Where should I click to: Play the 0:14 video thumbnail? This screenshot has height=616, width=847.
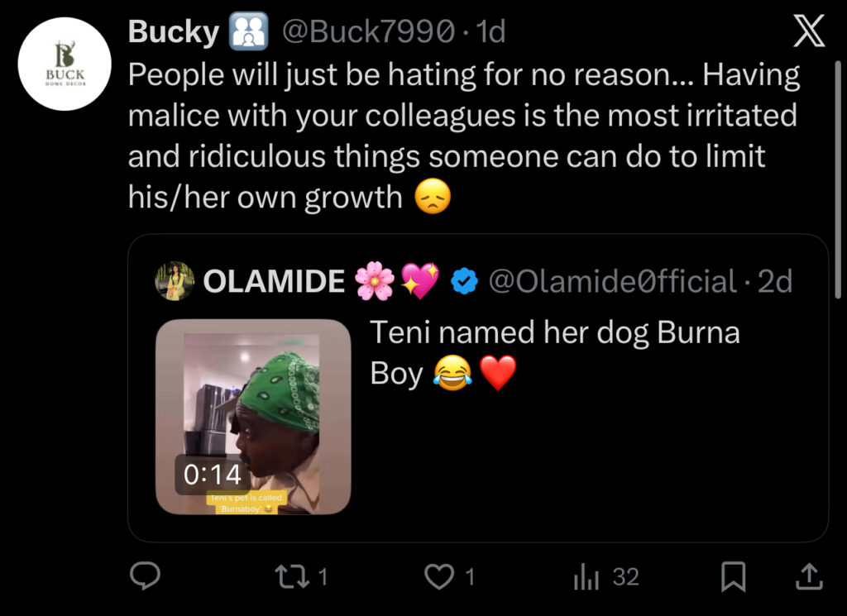[x=253, y=418]
